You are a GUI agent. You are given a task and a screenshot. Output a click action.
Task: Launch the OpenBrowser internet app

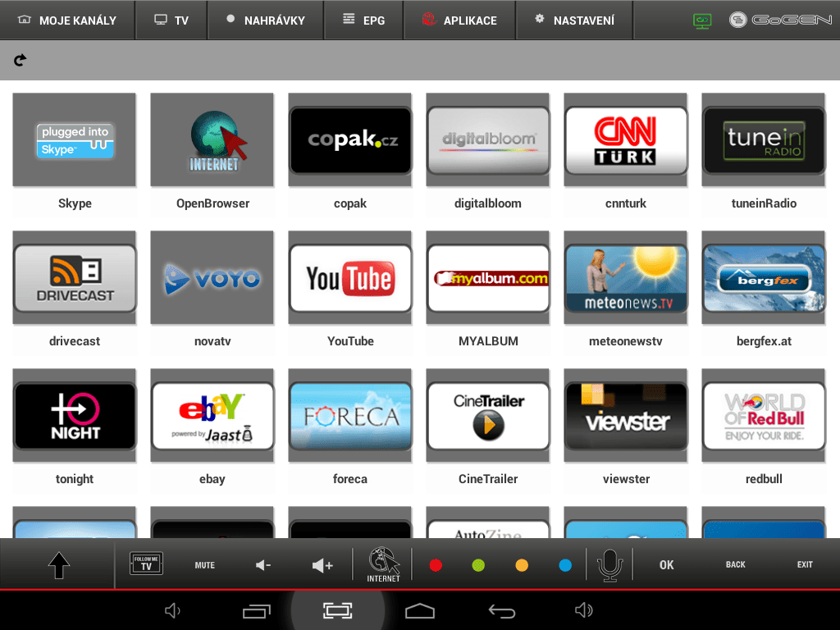(212, 139)
